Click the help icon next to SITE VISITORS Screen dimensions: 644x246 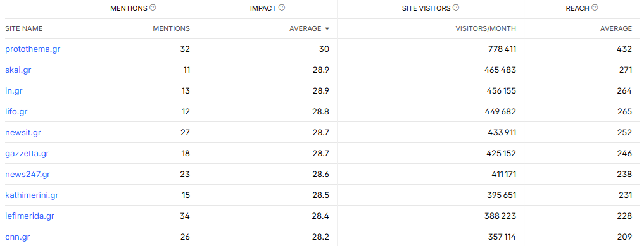tap(456, 8)
